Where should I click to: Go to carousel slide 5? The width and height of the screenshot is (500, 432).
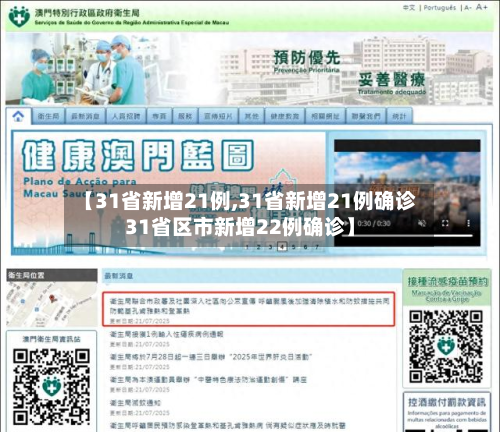[294, 247]
